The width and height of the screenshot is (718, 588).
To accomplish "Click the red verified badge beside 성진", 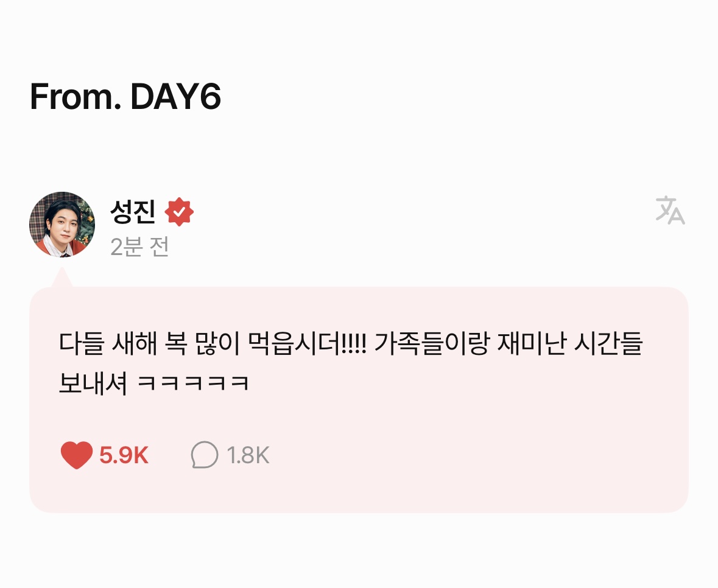I will (179, 211).
